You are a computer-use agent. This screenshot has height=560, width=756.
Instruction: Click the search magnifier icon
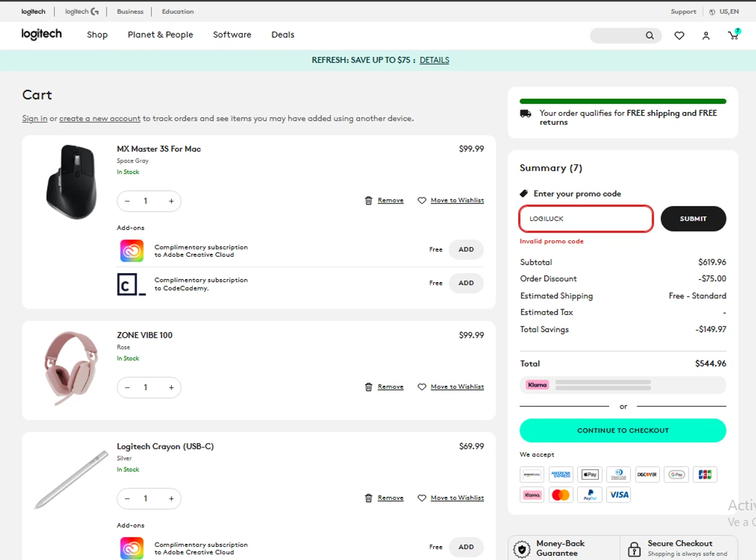tap(650, 35)
